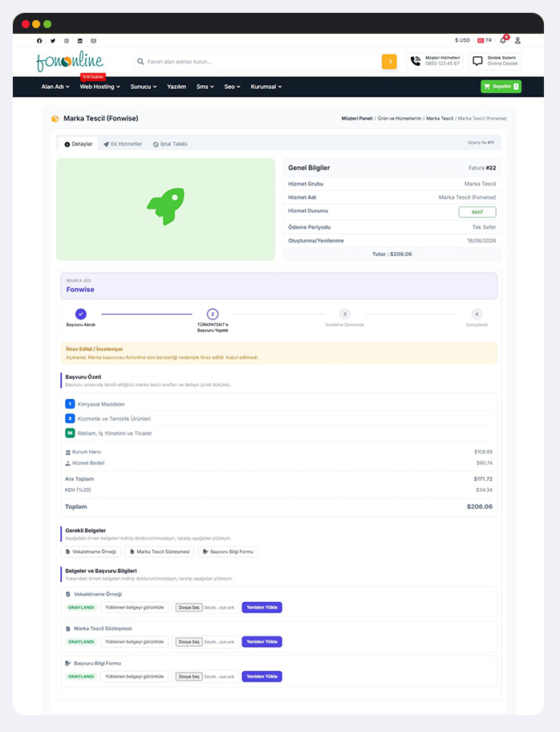Click the ONAYLANDI badge for Vekaletname Örneği
This screenshot has width=560, height=732.
click(81, 608)
